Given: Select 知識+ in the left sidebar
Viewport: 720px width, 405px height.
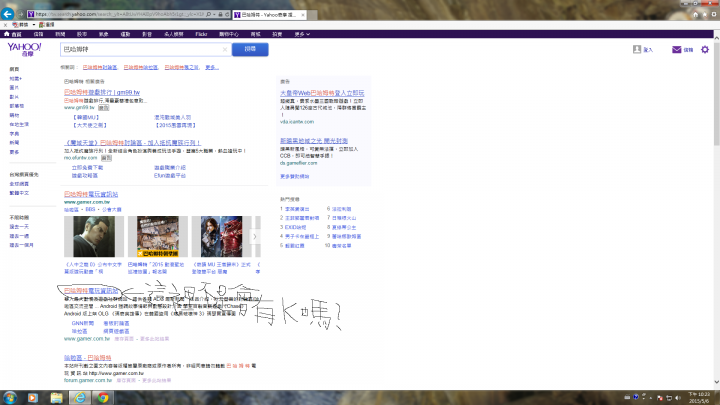Looking at the screenshot, I should pos(16,79).
